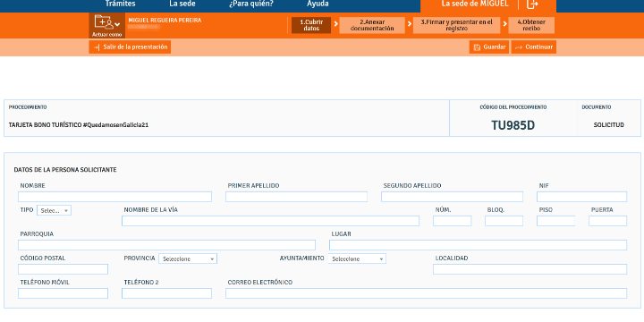
Task: Focus the BLOQ. input field
Action: [x=504, y=221]
